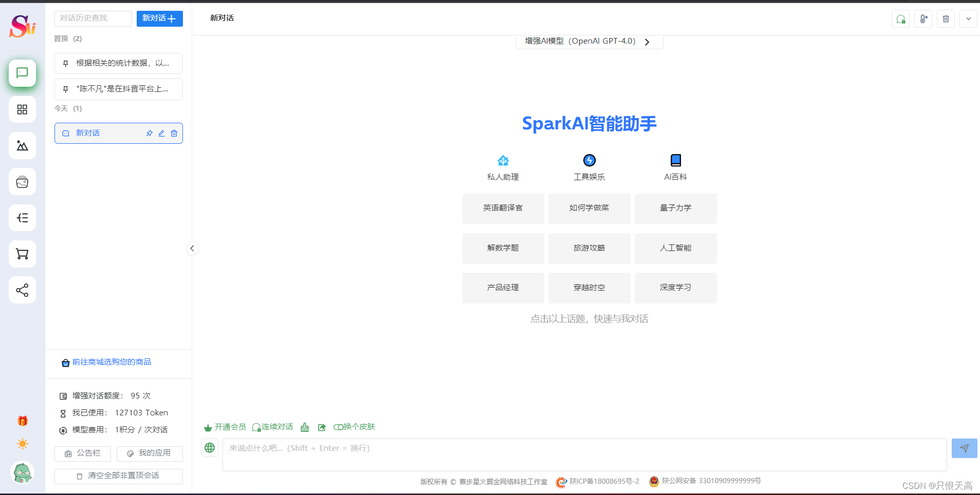Open the wallet icon in the sidebar
980x495 pixels.
pos(22,182)
